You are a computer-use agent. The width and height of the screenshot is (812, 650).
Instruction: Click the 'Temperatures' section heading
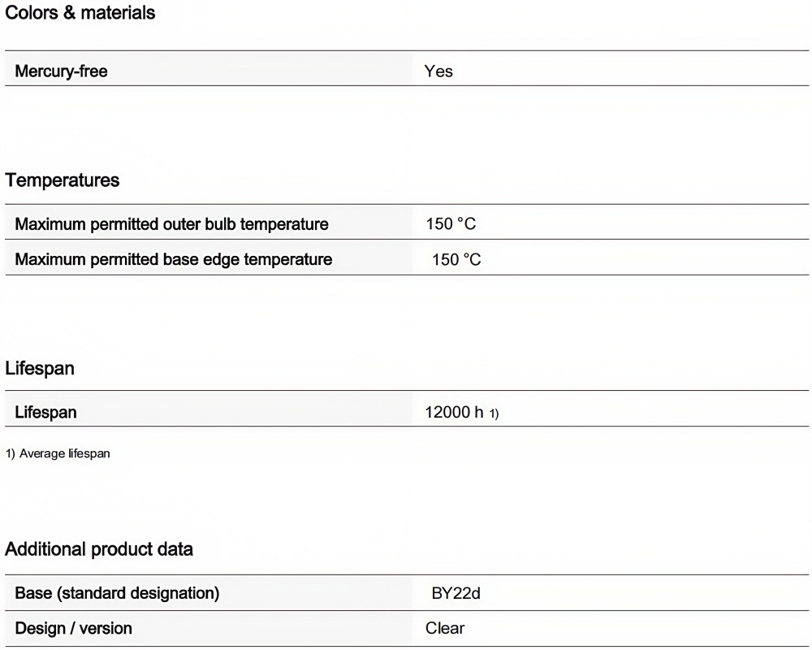[63, 180]
